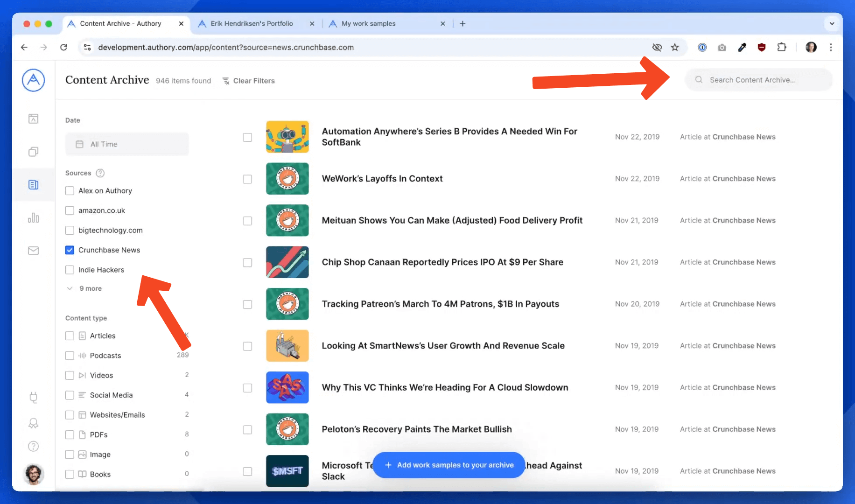
Task: Open the help question mark sidebar icon
Action: point(33,446)
